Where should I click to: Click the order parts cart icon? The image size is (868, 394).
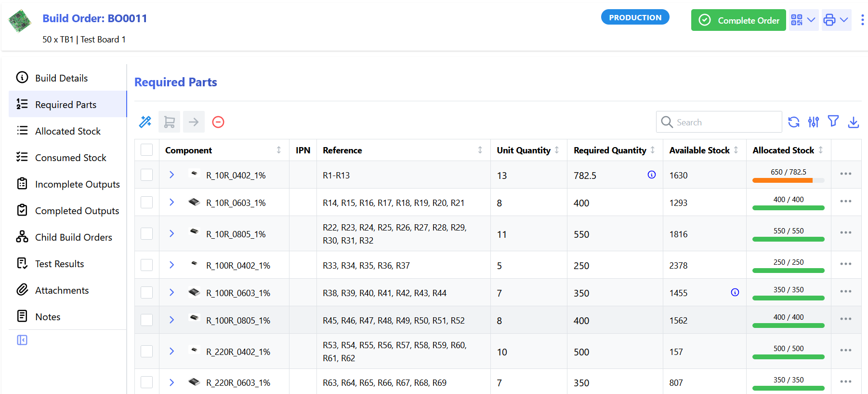coord(169,122)
